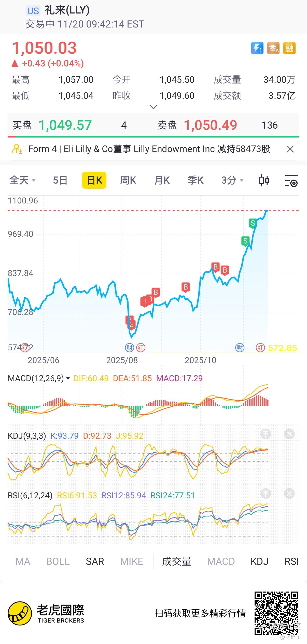This screenshot has height=644, width=307.
Task: Turn on the 成交量 volume sub-chart
Action: point(177,561)
